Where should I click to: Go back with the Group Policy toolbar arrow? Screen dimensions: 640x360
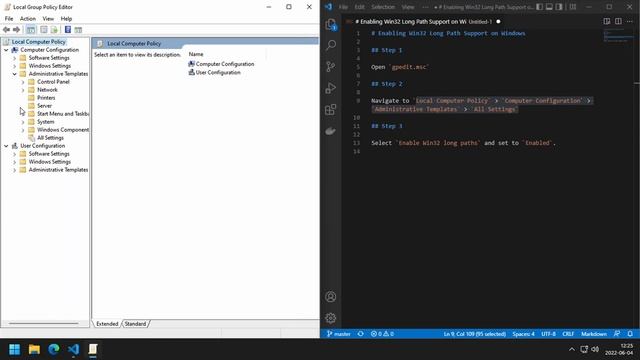click(6, 30)
